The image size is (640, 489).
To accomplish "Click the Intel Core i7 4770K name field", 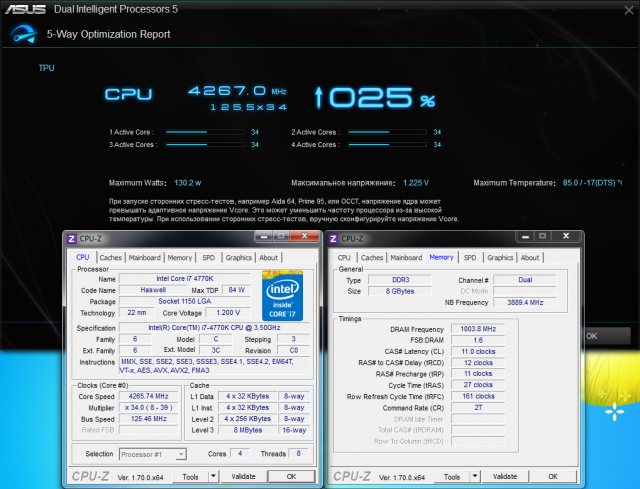I will click(185, 278).
